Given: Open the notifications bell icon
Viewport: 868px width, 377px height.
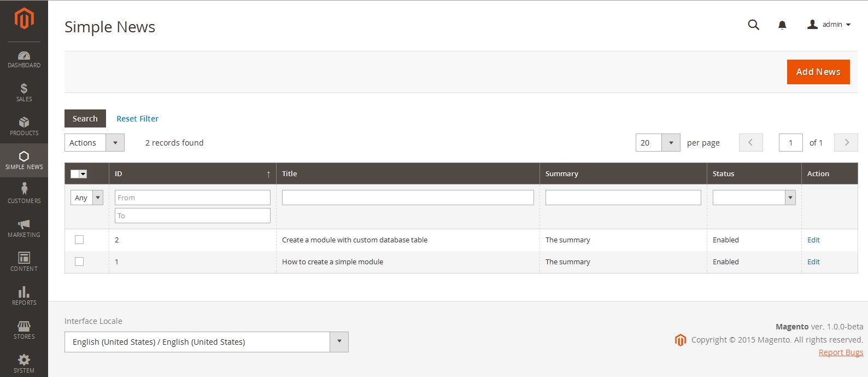Looking at the screenshot, I should [782, 25].
